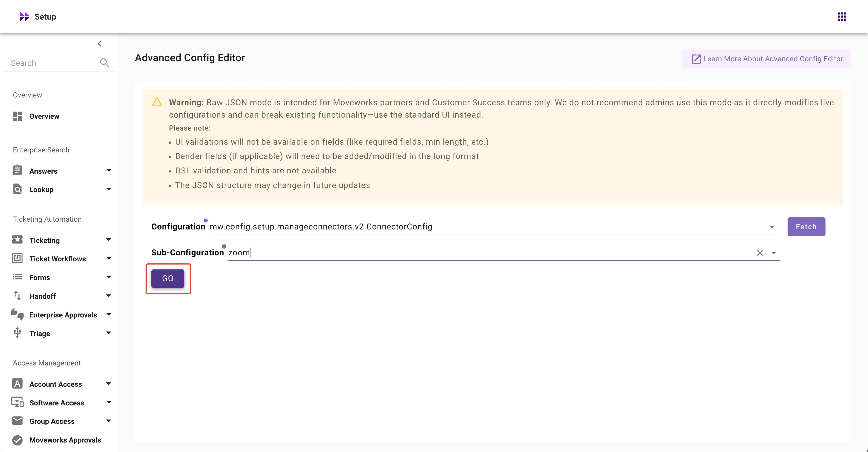Image resolution: width=868 pixels, height=452 pixels.
Task: Click the Moveworks Approvals checkmark item
Action: pos(65,440)
